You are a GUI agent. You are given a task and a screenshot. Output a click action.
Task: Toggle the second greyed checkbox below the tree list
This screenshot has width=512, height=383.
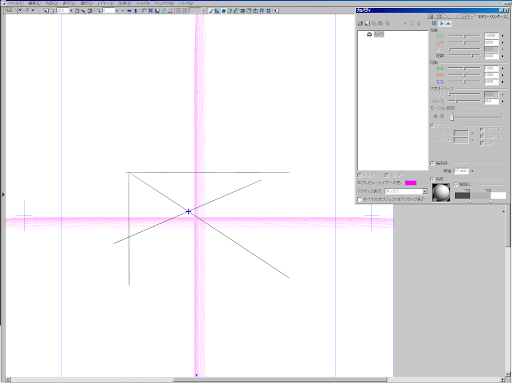pyautogui.click(x=386, y=175)
